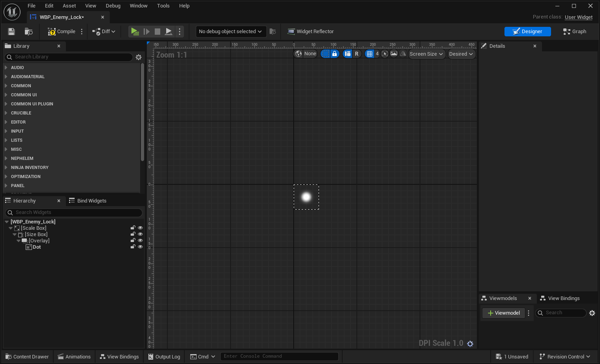Switch to Graph mode
Image resolution: width=600 pixels, height=364 pixels.
[575, 32]
